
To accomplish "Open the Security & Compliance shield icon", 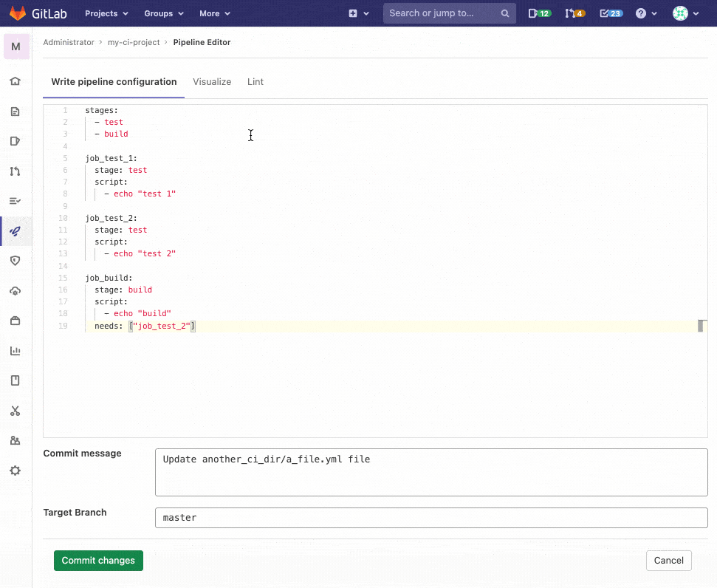I will click(15, 260).
